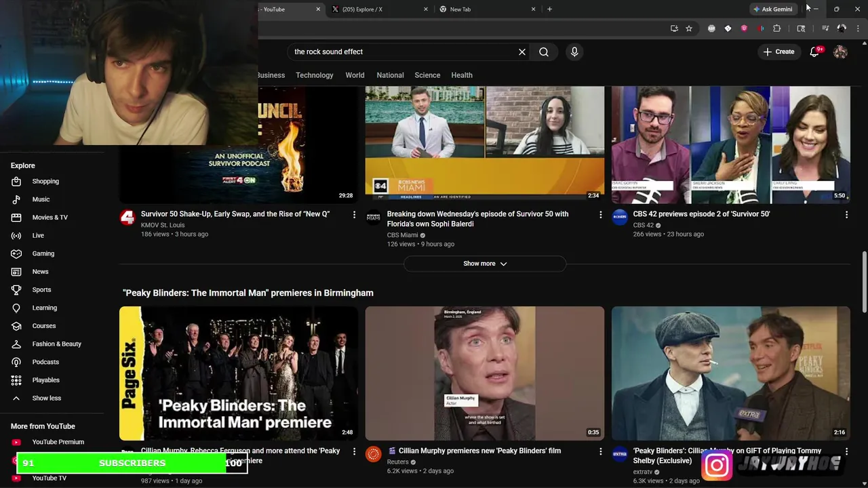Open options menu for Reuters Cillian Murphy video

[600, 451]
